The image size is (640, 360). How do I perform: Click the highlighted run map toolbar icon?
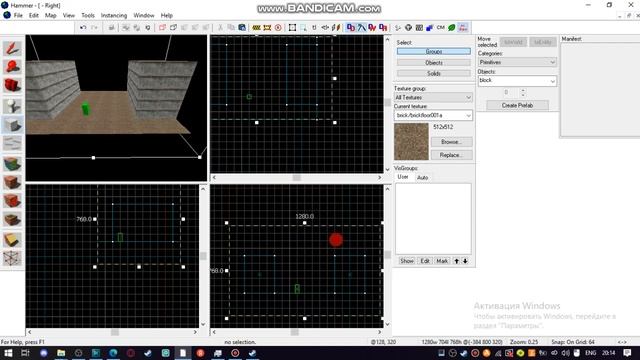click(463, 27)
